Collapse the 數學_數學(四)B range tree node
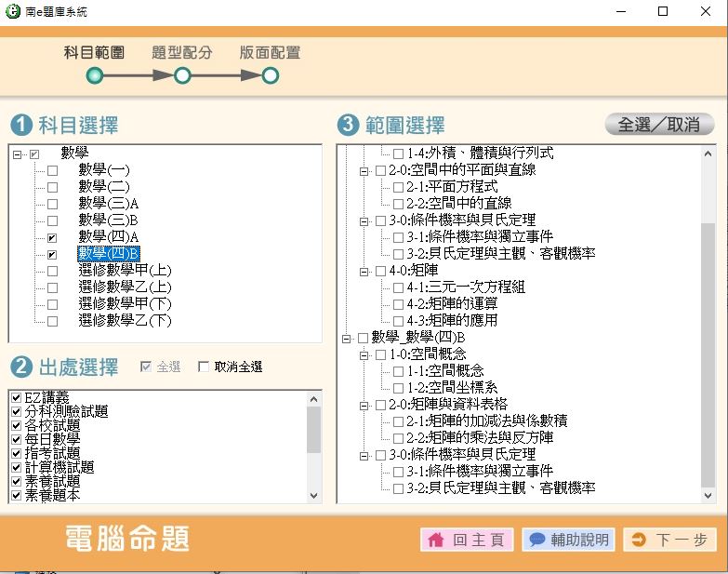 [x=347, y=338]
